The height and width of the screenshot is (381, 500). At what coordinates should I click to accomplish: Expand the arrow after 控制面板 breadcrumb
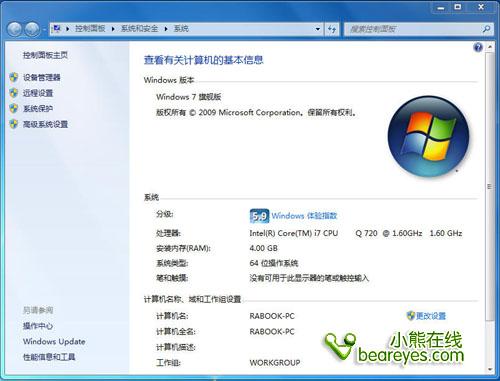[113, 29]
